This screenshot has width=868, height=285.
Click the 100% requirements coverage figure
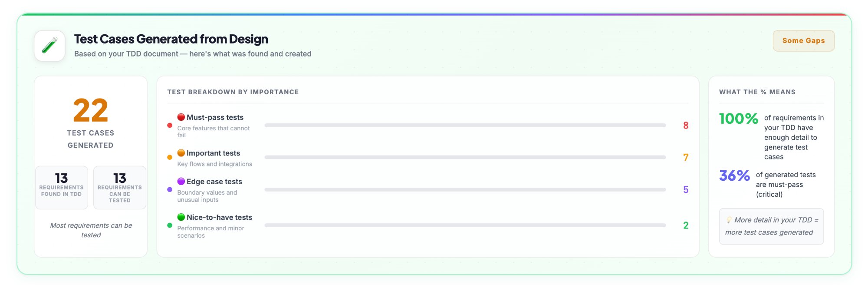point(738,119)
